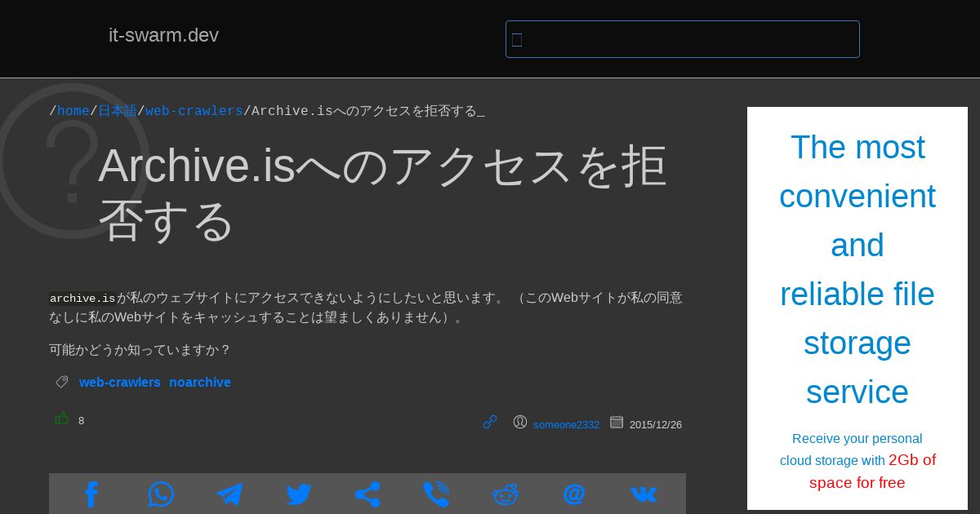Click the file storage service ad headline
The image size is (980, 514).
point(857,269)
